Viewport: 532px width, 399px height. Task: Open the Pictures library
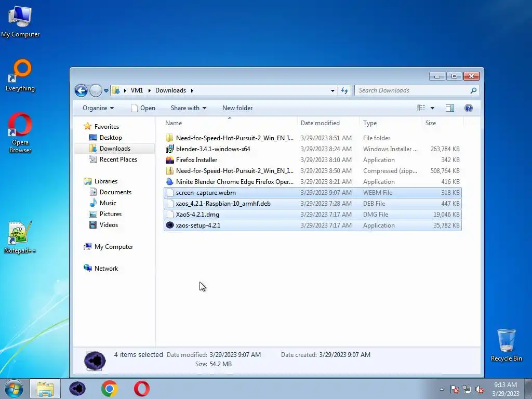pyautogui.click(x=105, y=214)
